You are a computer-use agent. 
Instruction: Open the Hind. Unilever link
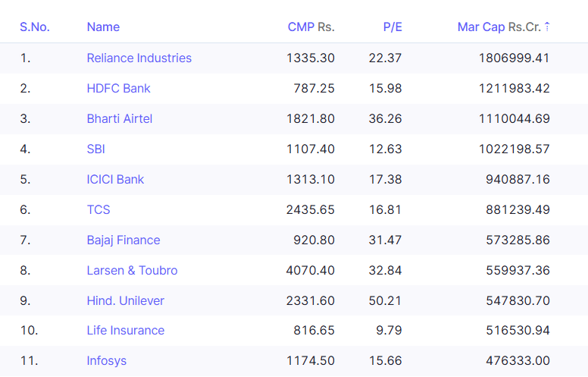[x=125, y=300]
